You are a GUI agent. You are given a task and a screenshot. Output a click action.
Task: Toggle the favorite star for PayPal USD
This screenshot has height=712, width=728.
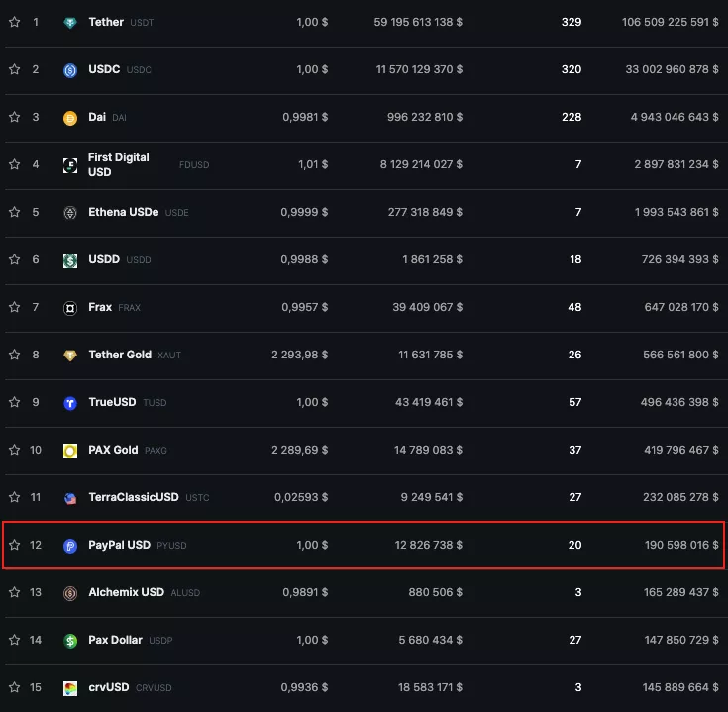pos(14,545)
